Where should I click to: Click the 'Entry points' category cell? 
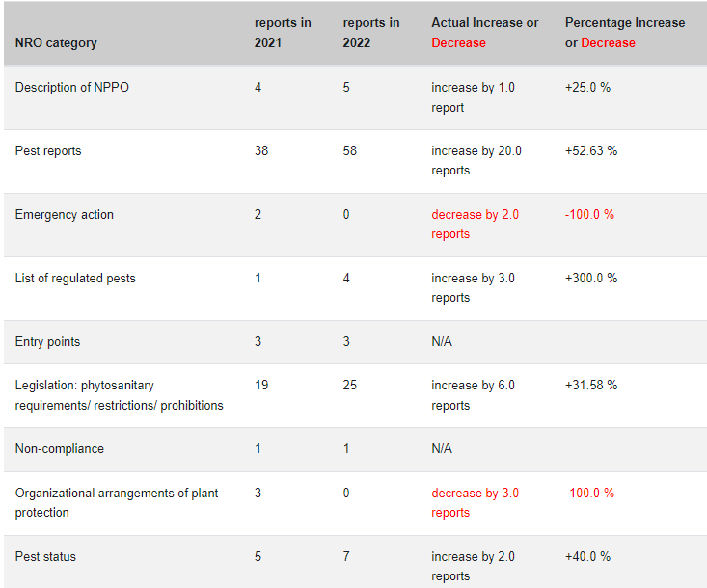tap(48, 342)
